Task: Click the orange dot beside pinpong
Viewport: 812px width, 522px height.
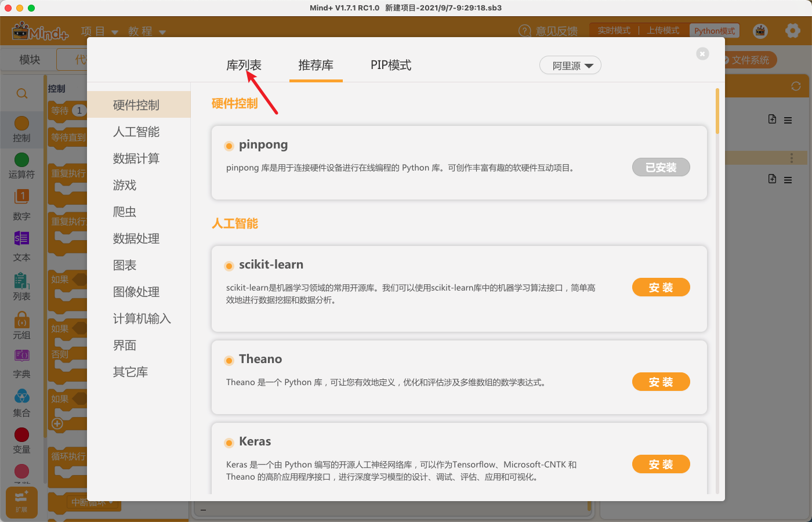Action: 229,146
